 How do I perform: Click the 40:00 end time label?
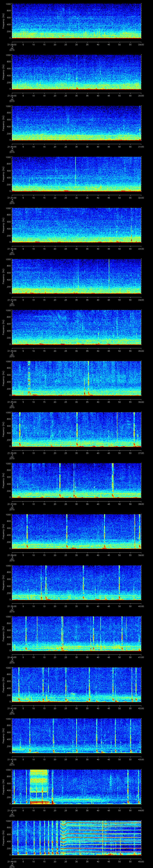pyautogui.click(x=141, y=606)
